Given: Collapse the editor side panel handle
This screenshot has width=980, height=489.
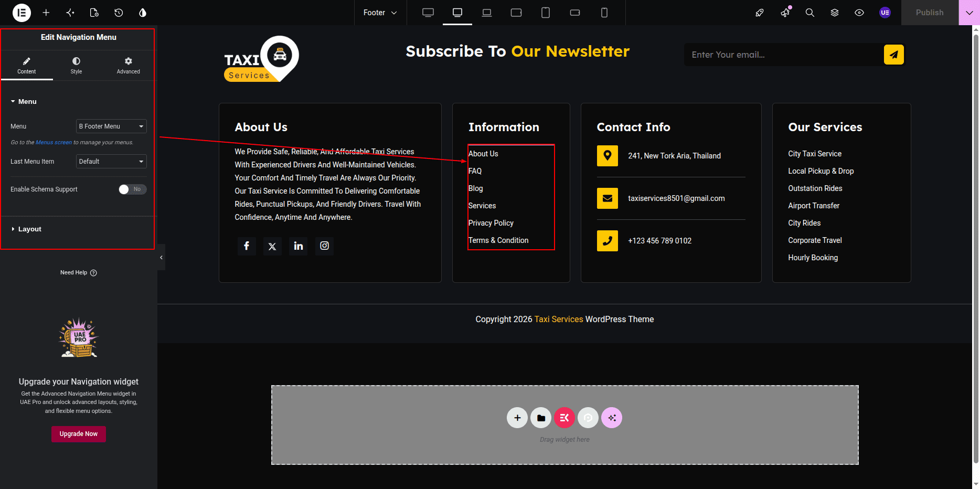Looking at the screenshot, I should point(161,257).
